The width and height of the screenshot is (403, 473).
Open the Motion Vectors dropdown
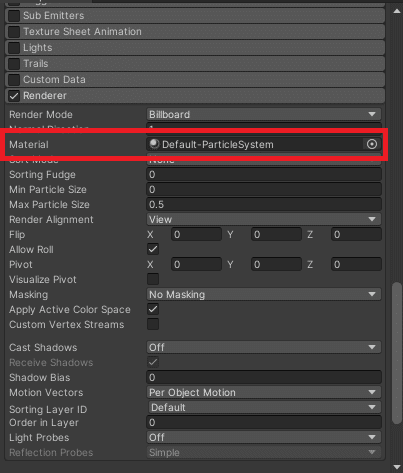264,392
